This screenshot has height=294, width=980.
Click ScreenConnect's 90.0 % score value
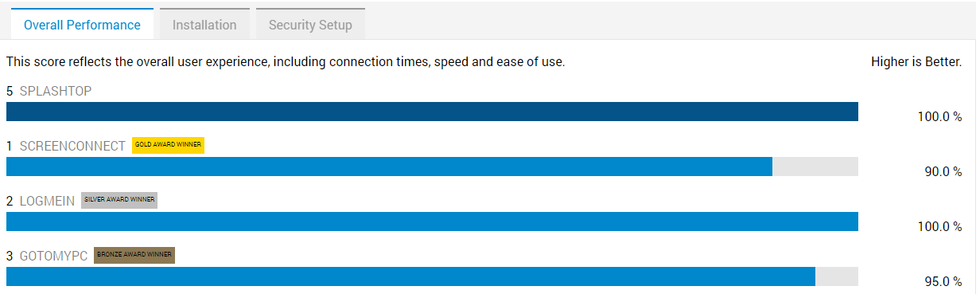tap(943, 171)
